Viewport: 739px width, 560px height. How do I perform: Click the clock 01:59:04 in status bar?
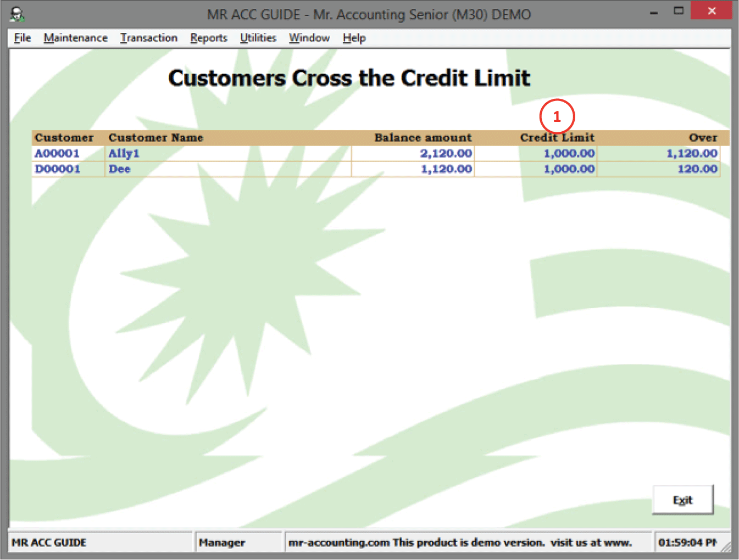(x=687, y=542)
